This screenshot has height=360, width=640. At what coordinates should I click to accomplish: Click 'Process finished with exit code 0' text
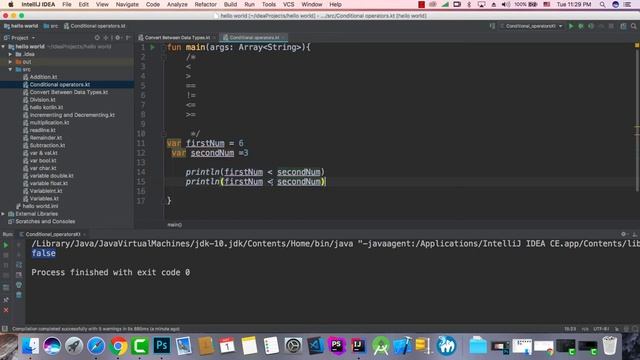[111, 272]
